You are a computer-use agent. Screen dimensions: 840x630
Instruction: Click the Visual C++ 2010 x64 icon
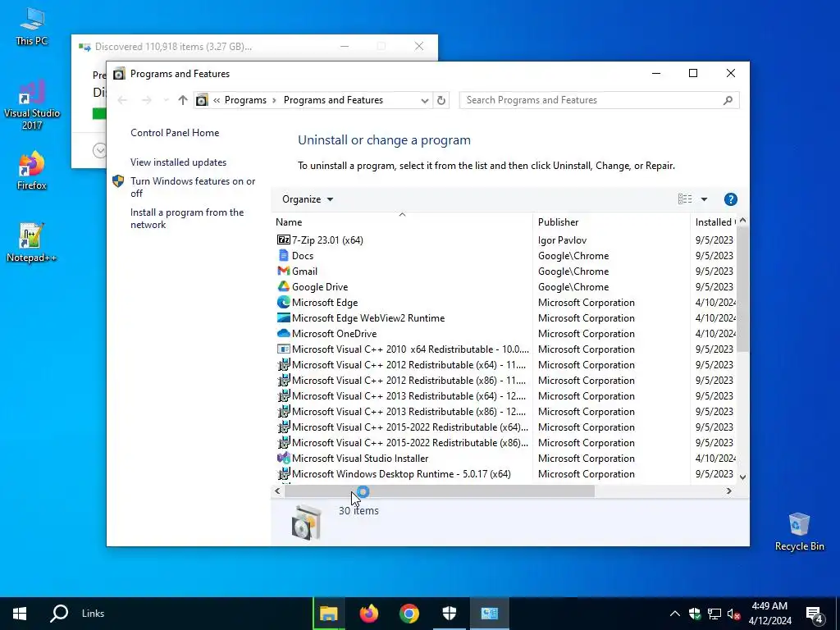point(283,349)
